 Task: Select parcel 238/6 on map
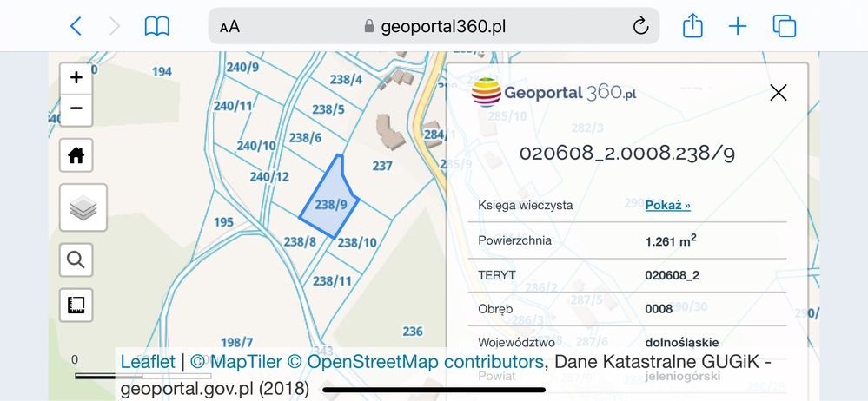(305, 137)
